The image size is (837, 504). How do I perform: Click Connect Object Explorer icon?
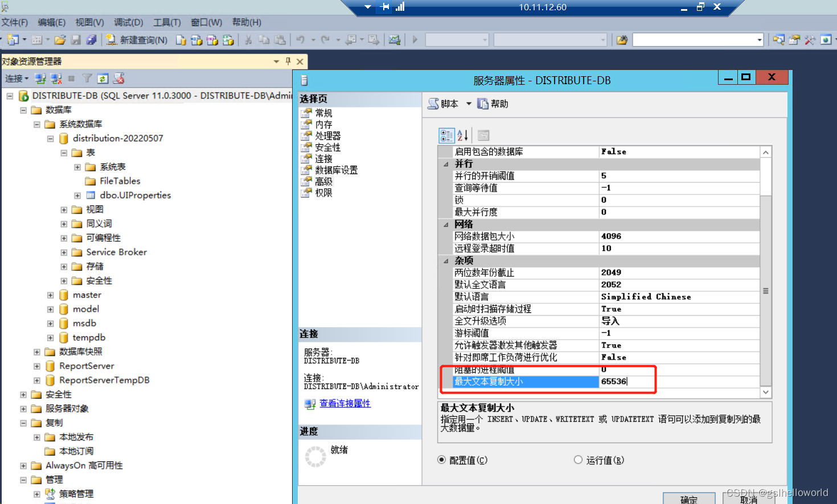pos(40,79)
